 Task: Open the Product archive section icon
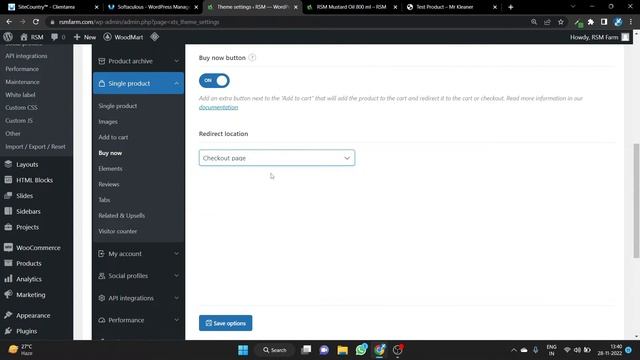(102, 61)
